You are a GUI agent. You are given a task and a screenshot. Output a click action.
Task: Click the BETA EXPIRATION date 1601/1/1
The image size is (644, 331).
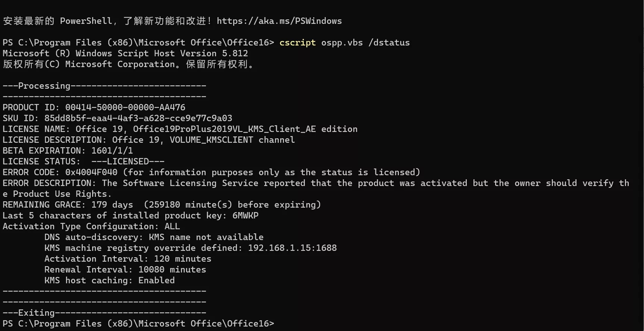click(112, 151)
